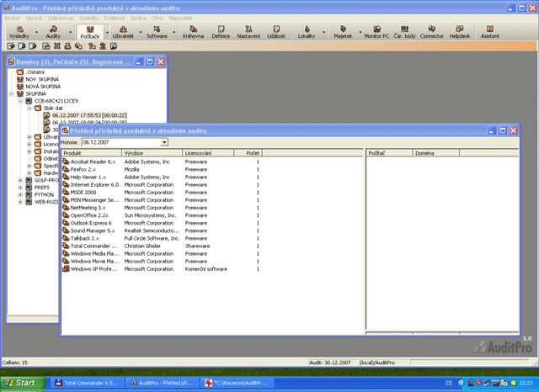Click the Doména column header
539x392 pixels.
(x=436, y=153)
